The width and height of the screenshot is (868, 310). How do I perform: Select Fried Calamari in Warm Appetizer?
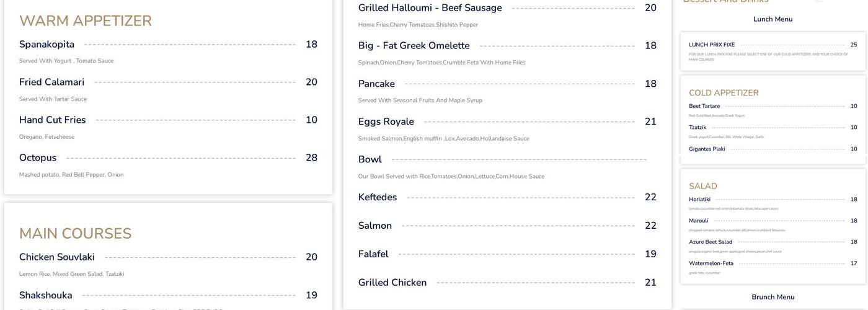pos(51,82)
